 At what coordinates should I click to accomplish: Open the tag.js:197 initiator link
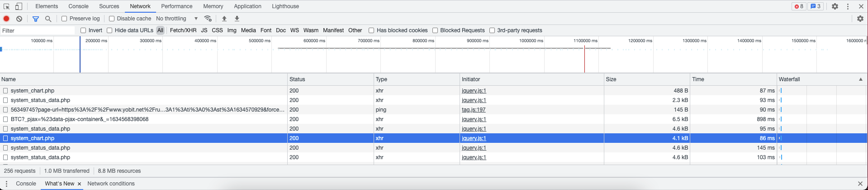(474, 110)
